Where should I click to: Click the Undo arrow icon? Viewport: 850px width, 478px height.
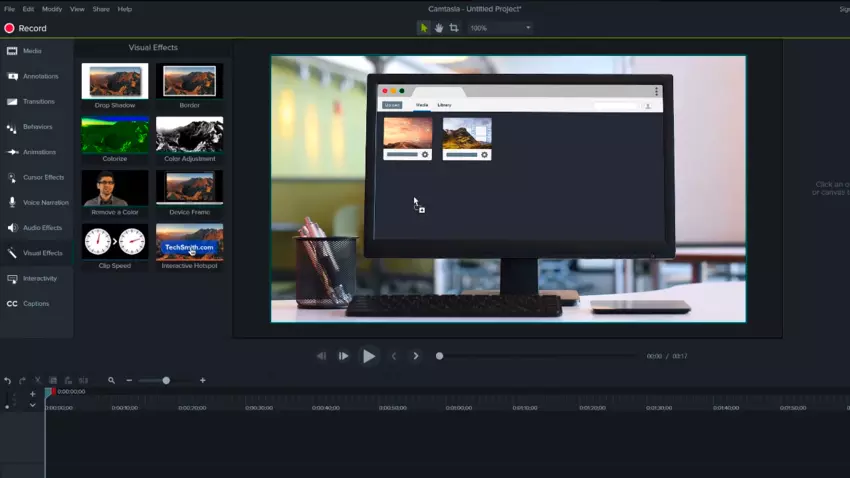coord(8,380)
